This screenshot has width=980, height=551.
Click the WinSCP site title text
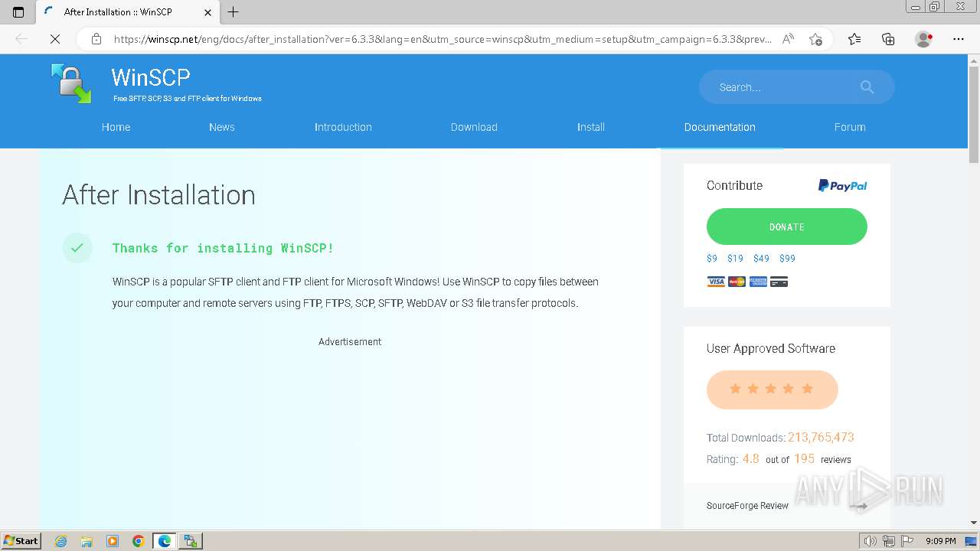coord(151,77)
